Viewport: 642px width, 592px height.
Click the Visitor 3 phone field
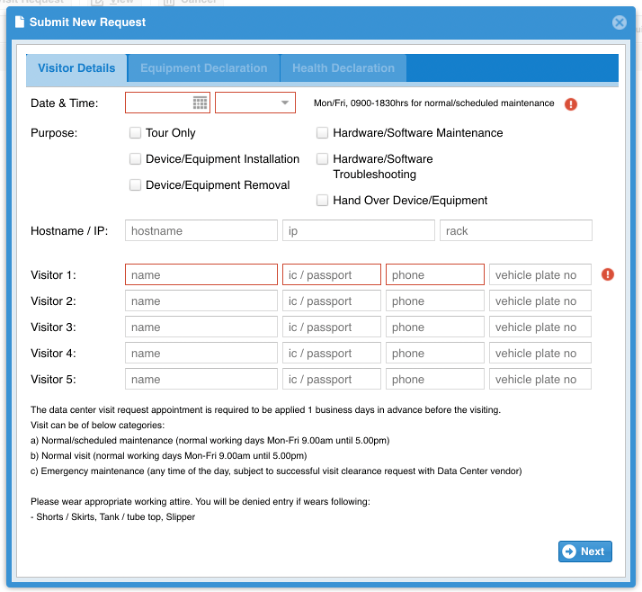pyautogui.click(x=435, y=327)
